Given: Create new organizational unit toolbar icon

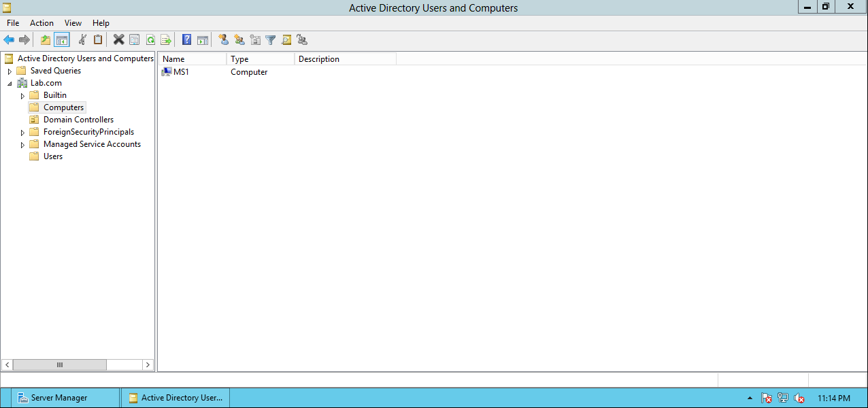Looking at the screenshot, I should [255, 40].
